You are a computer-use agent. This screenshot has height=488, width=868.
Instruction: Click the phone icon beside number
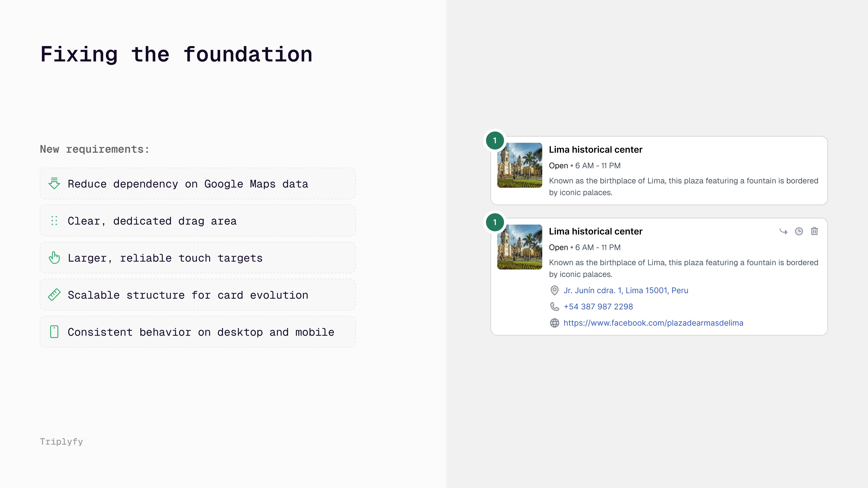(554, 307)
